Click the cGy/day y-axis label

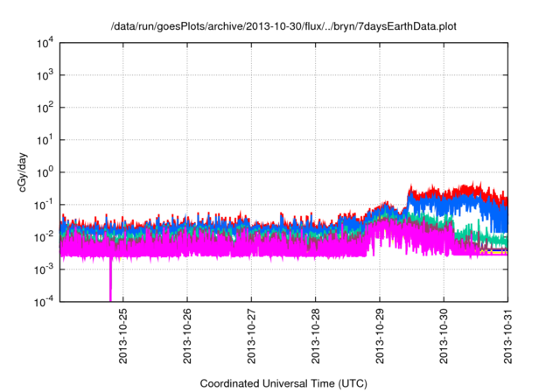click(23, 172)
